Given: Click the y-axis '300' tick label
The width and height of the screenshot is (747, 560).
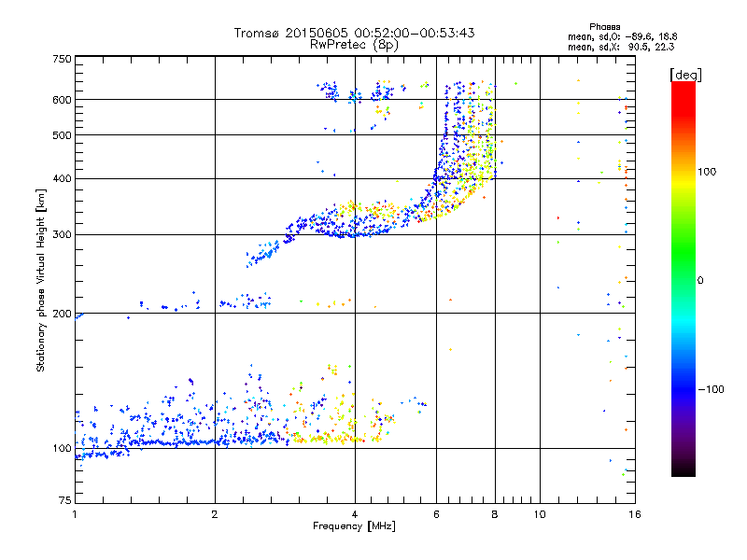Looking at the screenshot, I should (x=62, y=234).
